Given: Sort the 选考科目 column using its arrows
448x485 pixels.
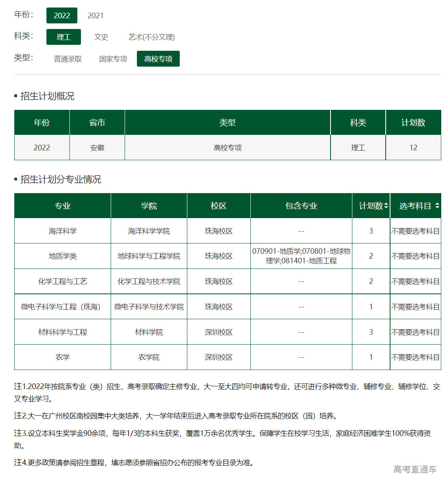Looking at the screenshot, I should (x=437, y=205).
